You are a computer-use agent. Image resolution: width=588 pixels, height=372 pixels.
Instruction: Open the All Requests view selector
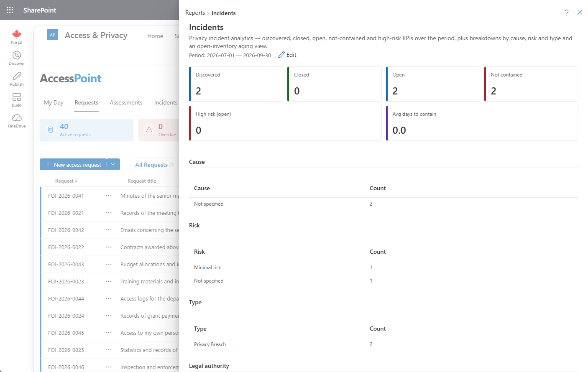154,165
